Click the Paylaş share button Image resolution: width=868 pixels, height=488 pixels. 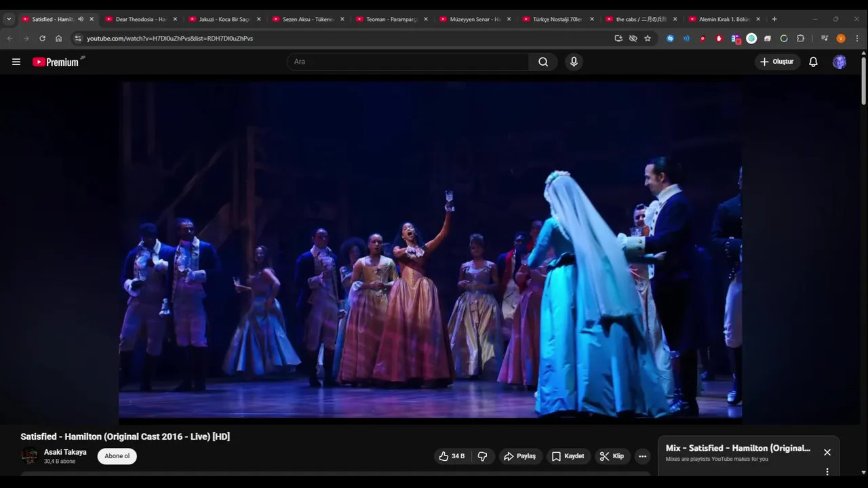pyautogui.click(x=519, y=456)
